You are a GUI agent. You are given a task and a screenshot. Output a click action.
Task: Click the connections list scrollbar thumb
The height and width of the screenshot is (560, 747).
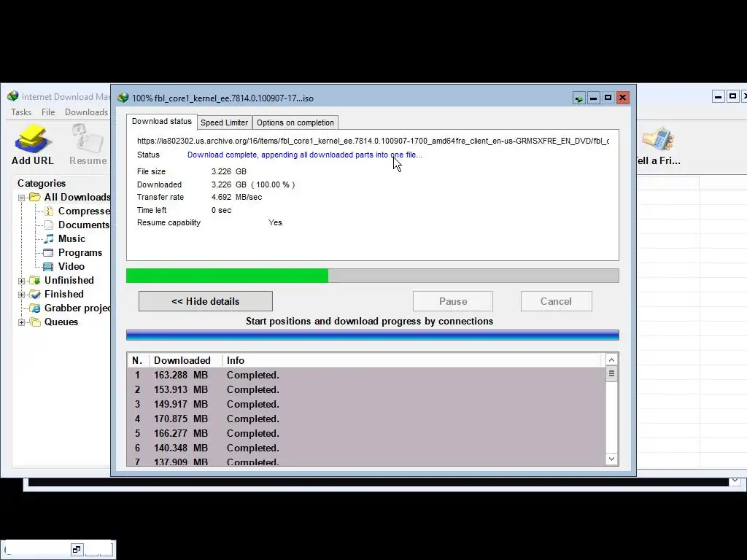(612, 374)
